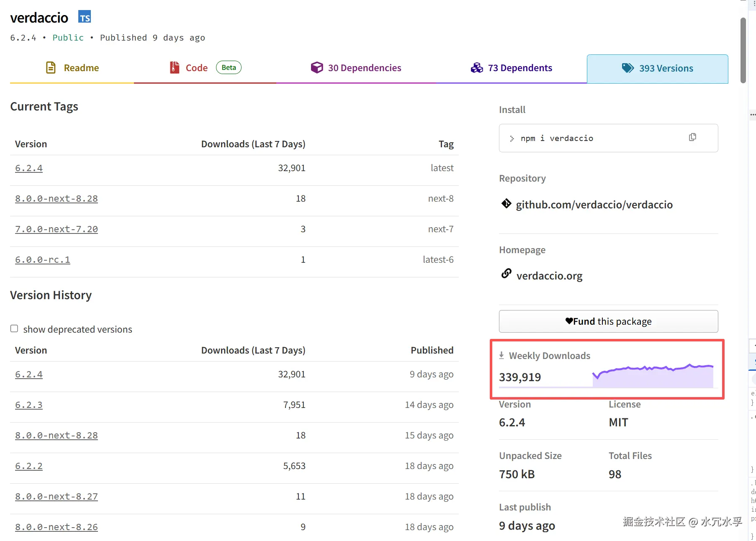Open the 393 Versions tab
The width and height of the screenshot is (756, 541).
coord(657,69)
